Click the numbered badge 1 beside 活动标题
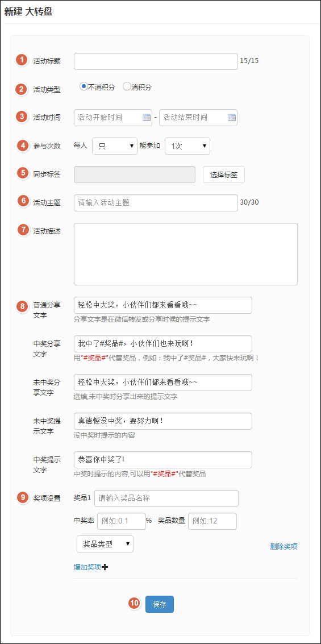The height and width of the screenshot is (644, 321). point(22,60)
